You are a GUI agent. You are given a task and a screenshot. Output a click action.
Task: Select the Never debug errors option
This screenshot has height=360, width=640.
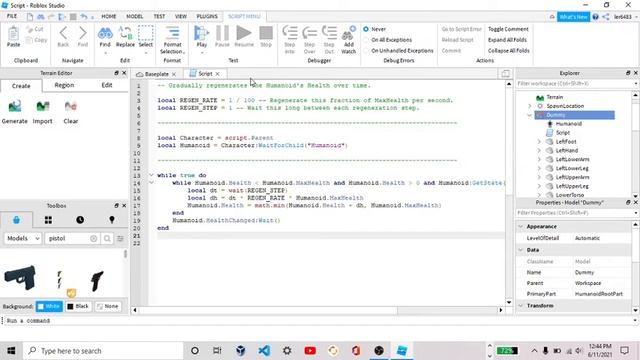(366, 29)
